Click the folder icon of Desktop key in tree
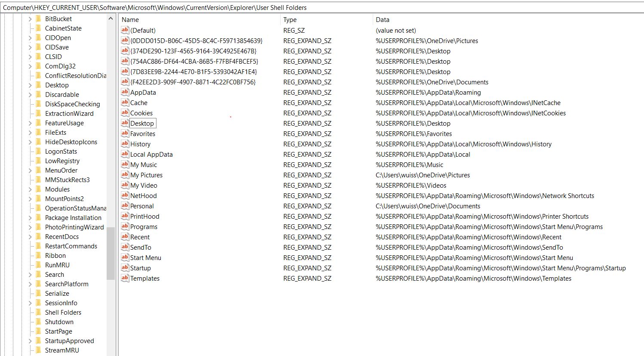The image size is (644, 356). pos(38,85)
